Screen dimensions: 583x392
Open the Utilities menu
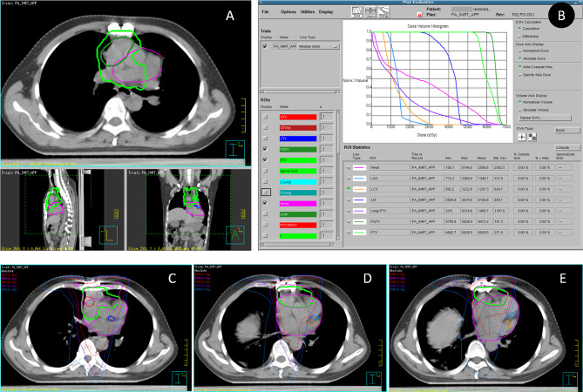pyautogui.click(x=307, y=12)
